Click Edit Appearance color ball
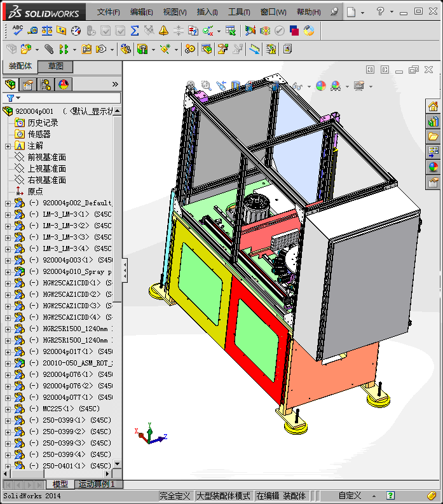The image size is (443, 504). pyautogui.click(x=321, y=86)
